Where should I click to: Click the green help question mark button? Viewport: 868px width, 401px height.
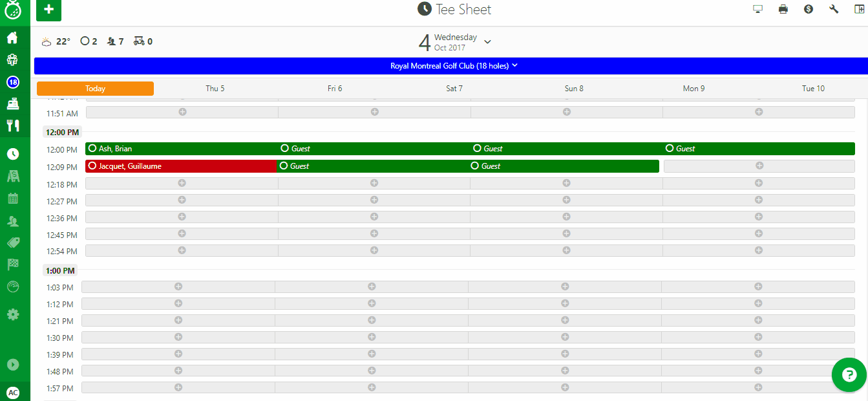tap(849, 374)
